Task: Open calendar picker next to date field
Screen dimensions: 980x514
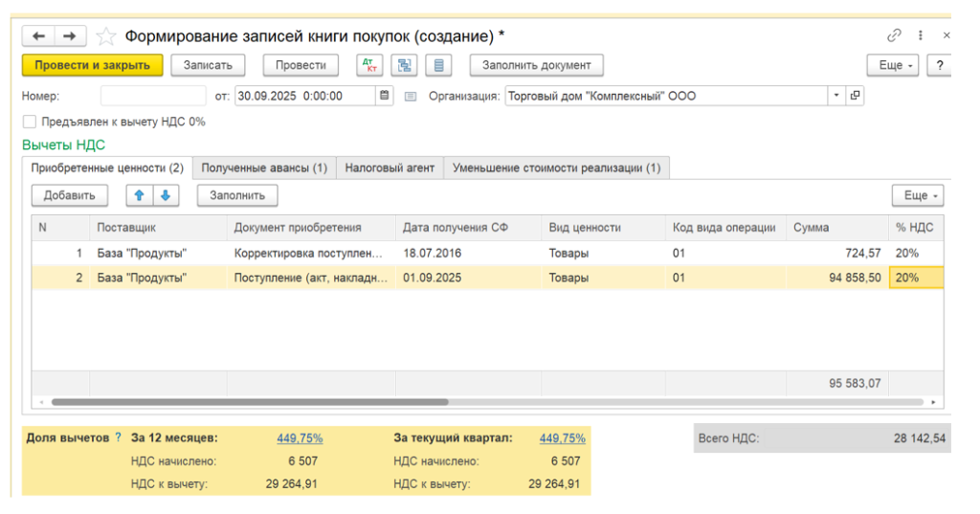Action: [384, 96]
